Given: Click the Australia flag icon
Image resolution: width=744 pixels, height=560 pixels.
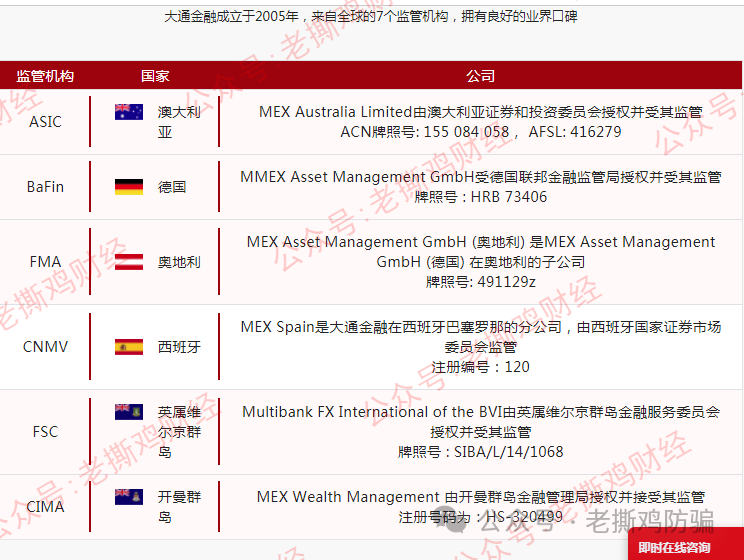Looking at the screenshot, I should pos(129,112).
